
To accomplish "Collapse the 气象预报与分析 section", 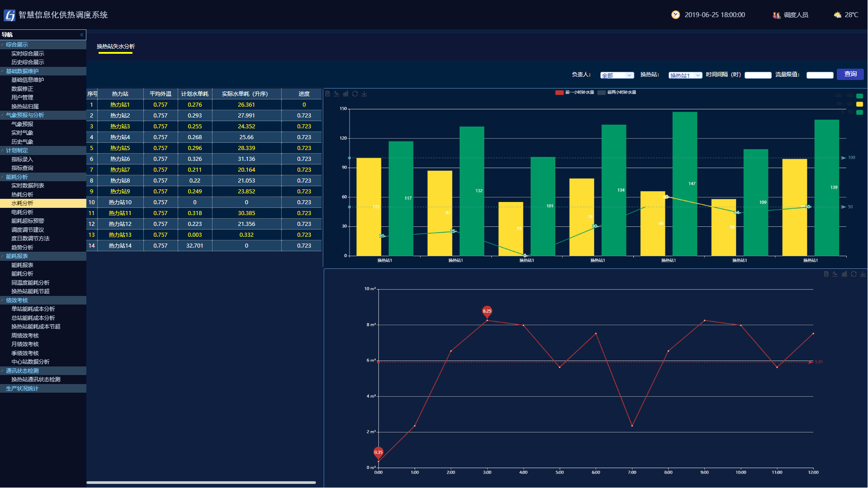I will click(x=43, y=115).
